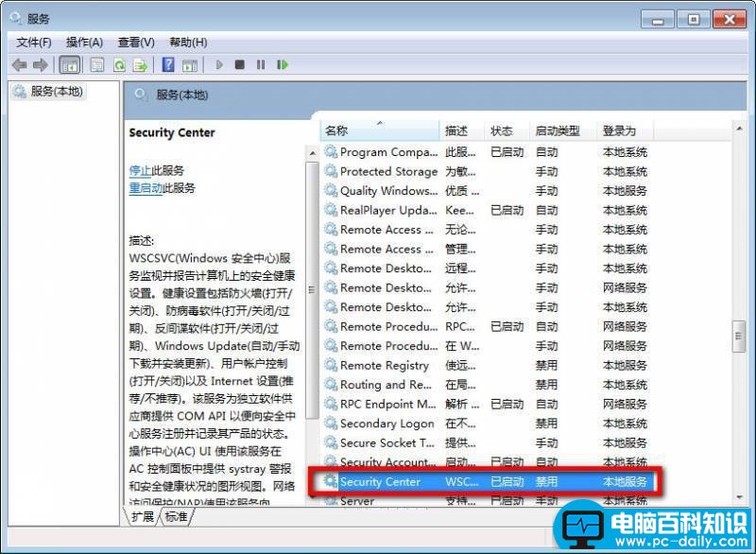Click the back navigation arrow
756x554 pixels.
19,64
